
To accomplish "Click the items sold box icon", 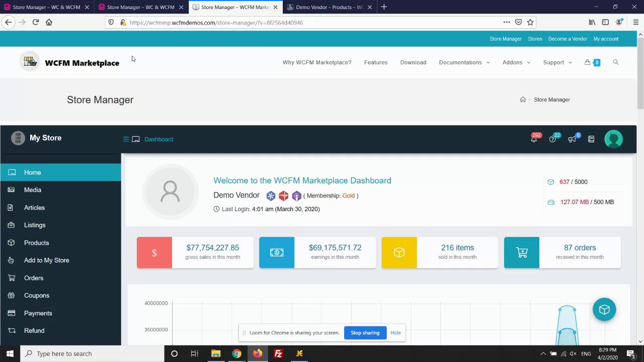I will (x=399, y=252).
